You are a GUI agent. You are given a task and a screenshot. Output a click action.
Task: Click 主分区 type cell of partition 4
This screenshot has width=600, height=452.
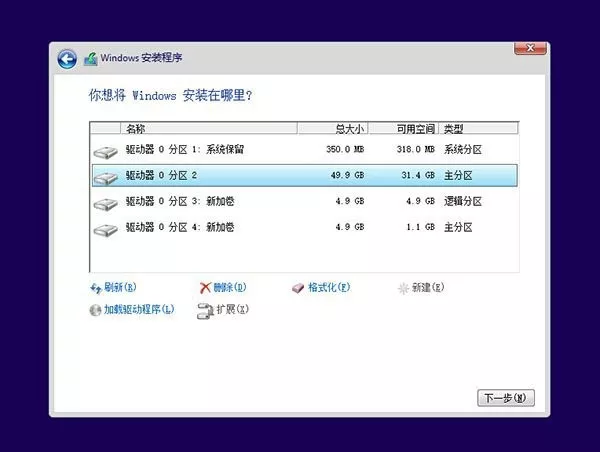458,227
